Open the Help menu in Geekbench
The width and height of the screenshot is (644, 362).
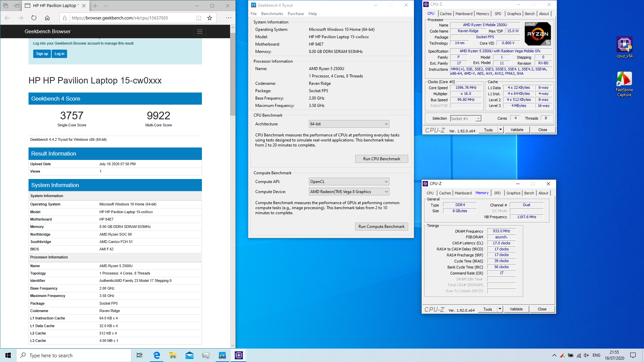tap(313, 14)
